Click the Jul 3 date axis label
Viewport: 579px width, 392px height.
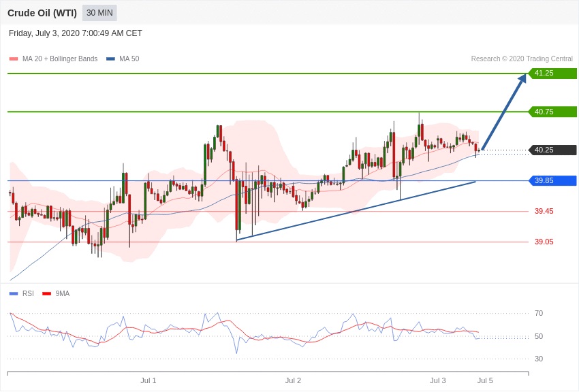coord(438,380)
